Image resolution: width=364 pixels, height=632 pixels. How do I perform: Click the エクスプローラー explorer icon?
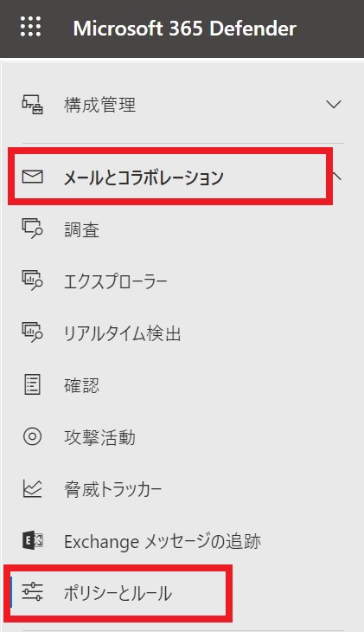[x=32, y=281]
